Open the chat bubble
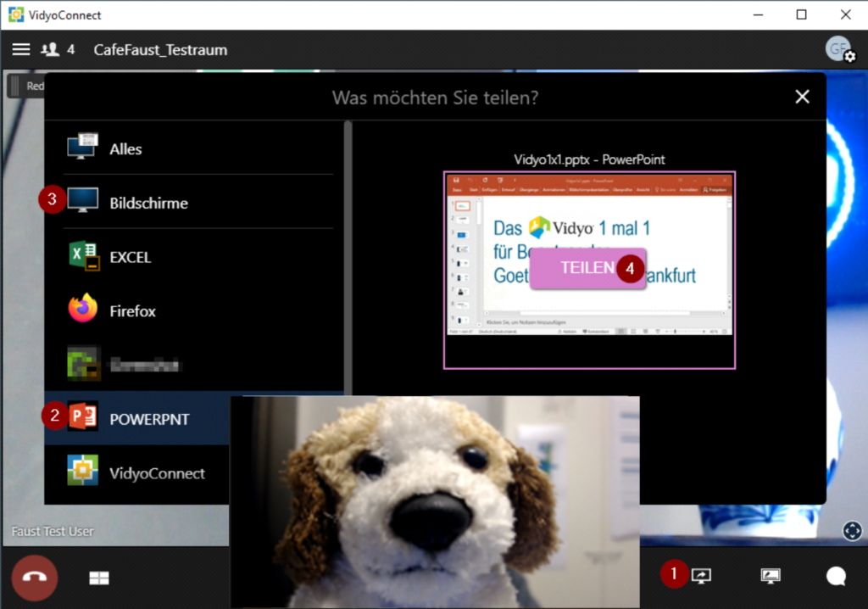 836,576
